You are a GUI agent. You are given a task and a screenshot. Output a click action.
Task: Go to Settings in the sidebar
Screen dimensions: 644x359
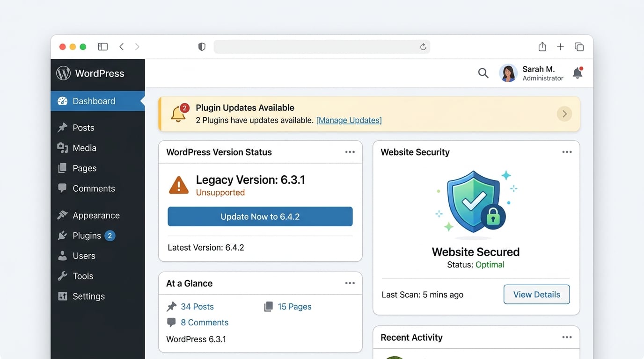[88, 296]
